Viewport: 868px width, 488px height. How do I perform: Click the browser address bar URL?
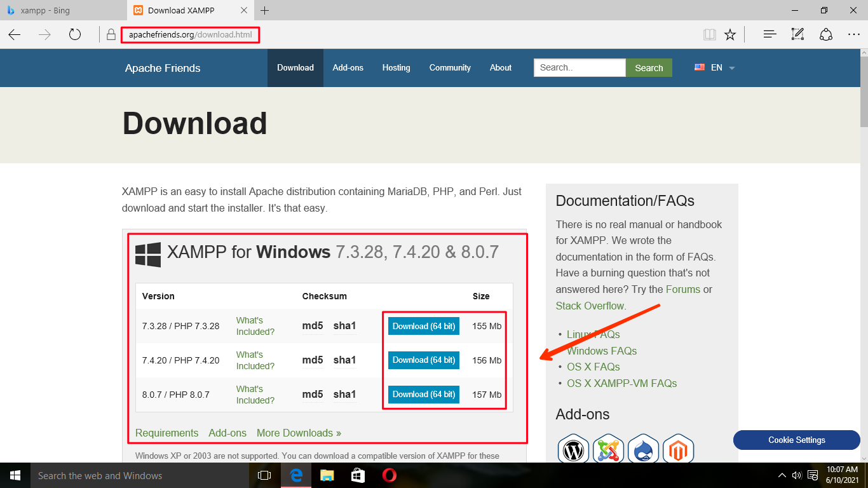click(191, 34)
